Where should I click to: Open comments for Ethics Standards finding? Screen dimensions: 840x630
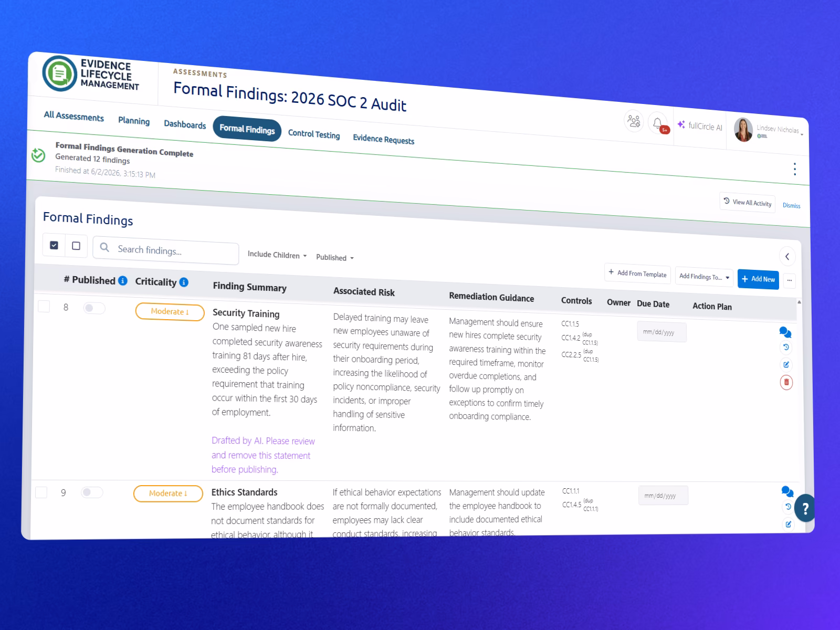click(787, 491)
